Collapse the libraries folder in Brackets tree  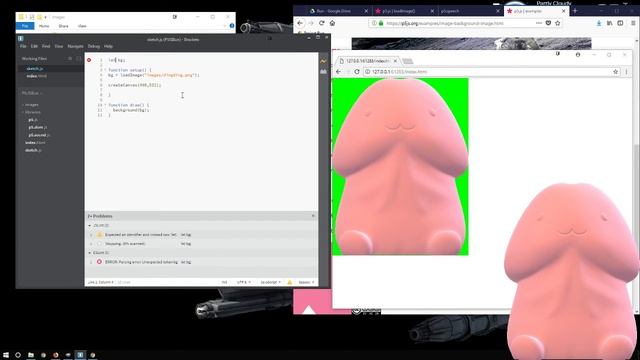click(23, 112)
